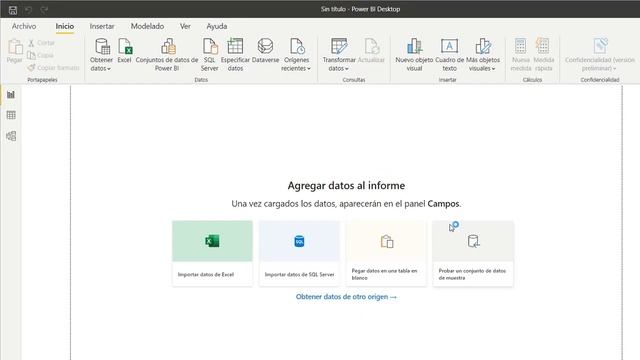Image resolution: width=640 pixels, height=360 pixels.
Task: Click the Consultas group label
Action: coord(354,80)
